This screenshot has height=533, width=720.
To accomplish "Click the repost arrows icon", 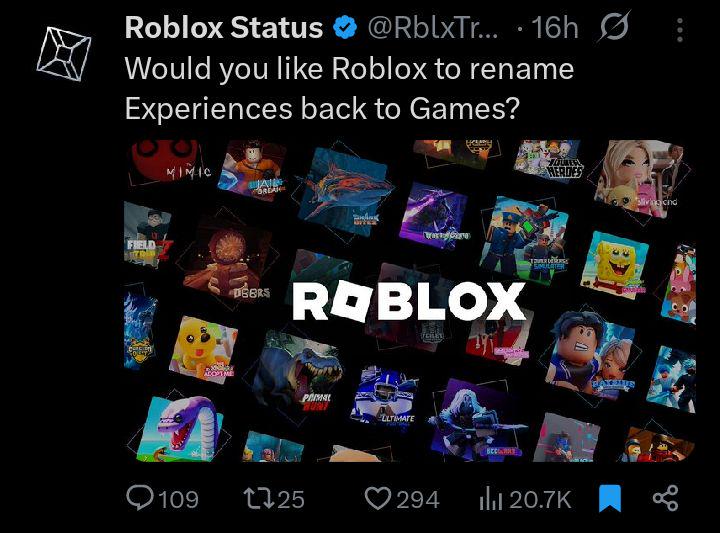I will coord(257,499).
